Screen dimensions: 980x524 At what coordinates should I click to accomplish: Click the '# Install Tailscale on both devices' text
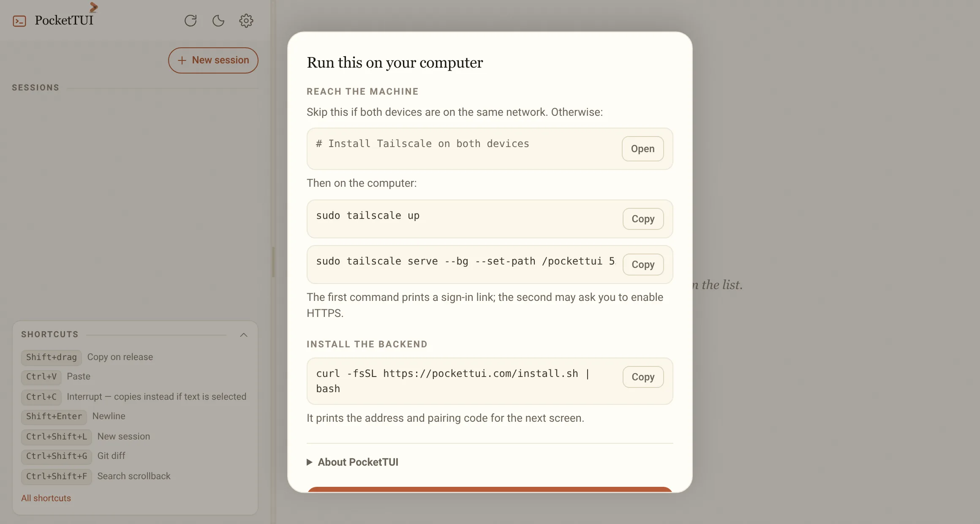click(x=422, y=144)
